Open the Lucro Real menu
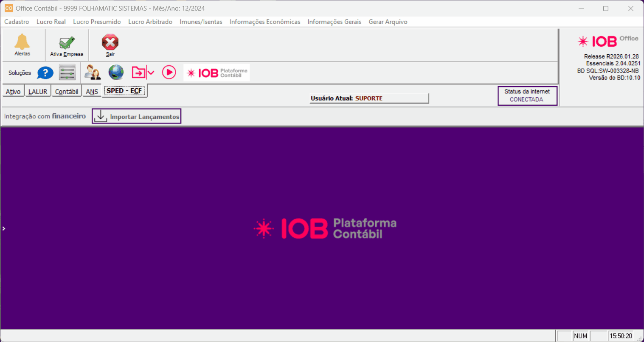Viewport: 644px width, 342px height. tap(51, 22)
